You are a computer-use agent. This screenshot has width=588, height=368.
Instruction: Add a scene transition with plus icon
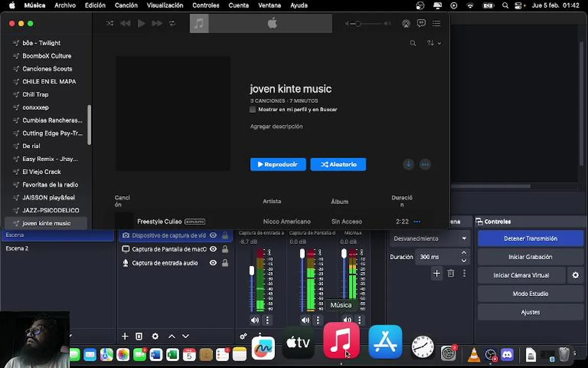tap(436, 273)
